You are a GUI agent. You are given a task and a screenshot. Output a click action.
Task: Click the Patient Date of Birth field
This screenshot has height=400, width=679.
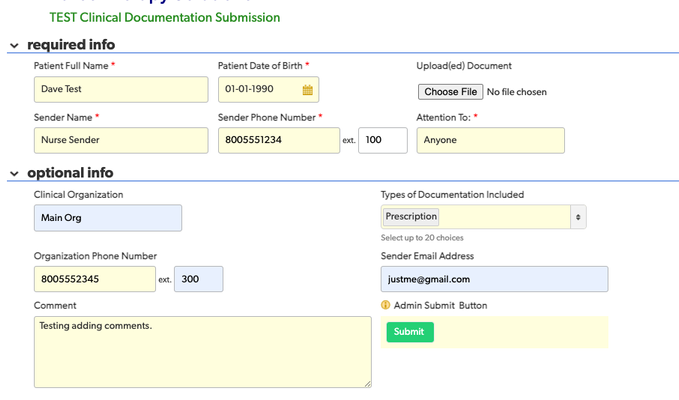coord(268,90)
